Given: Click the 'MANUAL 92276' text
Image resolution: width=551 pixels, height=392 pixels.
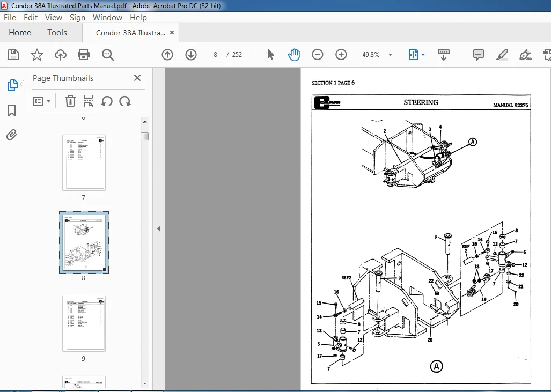Looking at the screenshot, I should pyautogui.click(x=511, y=105).
